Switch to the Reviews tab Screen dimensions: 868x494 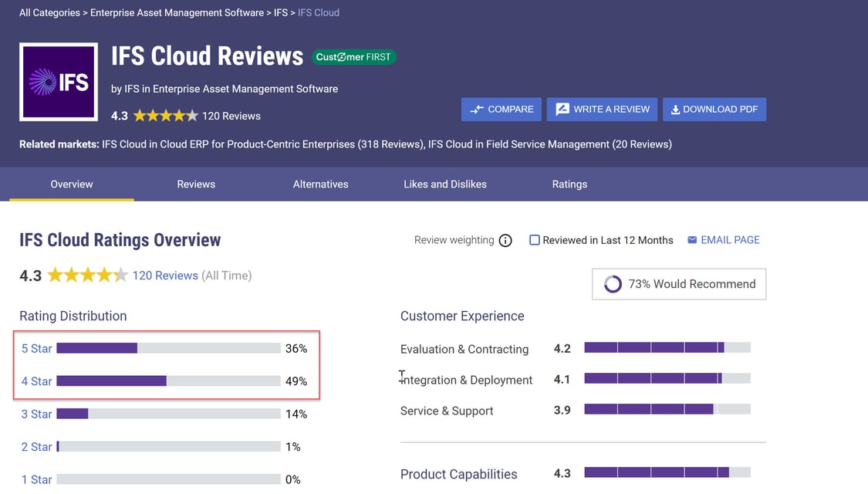[195, 184]
